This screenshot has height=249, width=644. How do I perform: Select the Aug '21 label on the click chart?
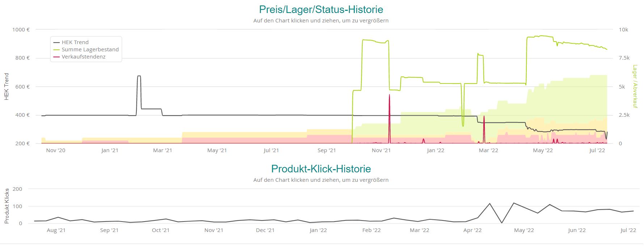click(56, 230)
